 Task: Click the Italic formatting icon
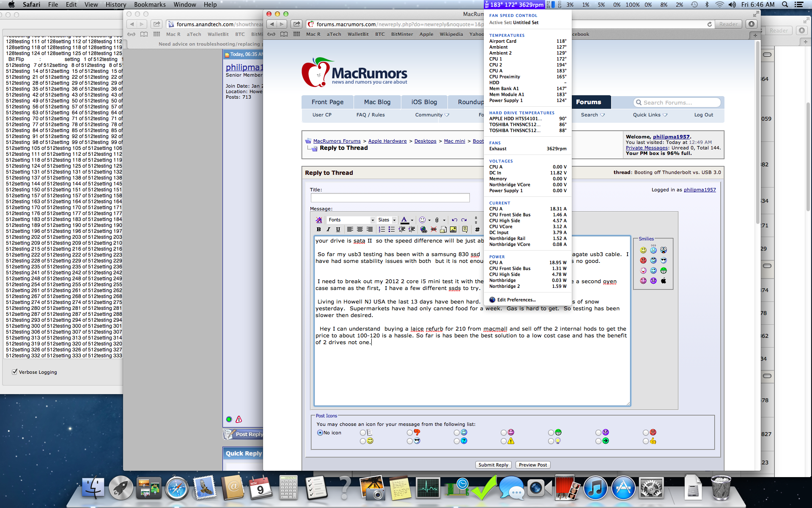coord(328,229)
